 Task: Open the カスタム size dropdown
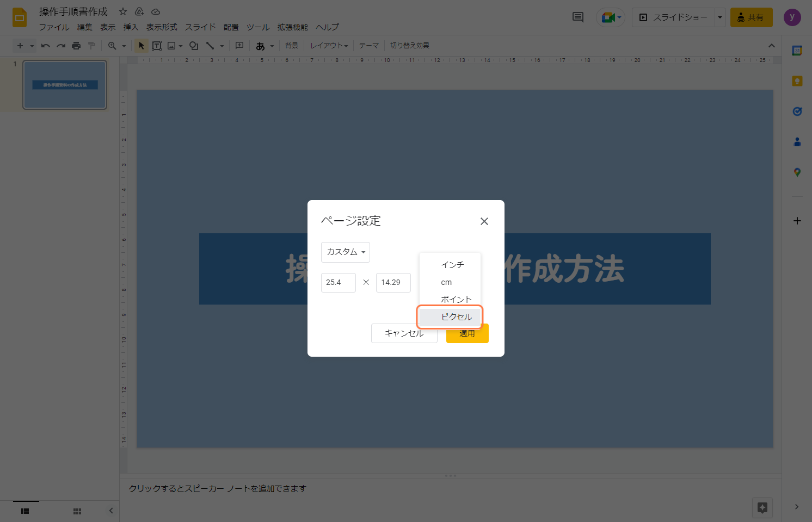click(x=346, y=252)
